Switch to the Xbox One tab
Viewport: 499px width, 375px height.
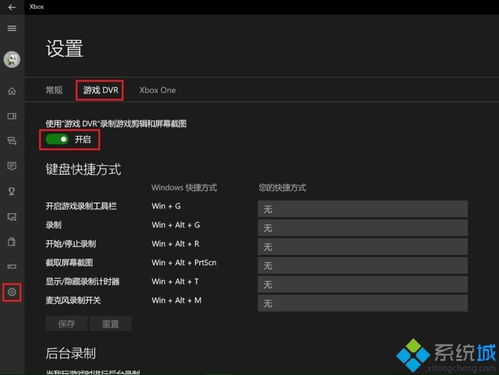157,90
